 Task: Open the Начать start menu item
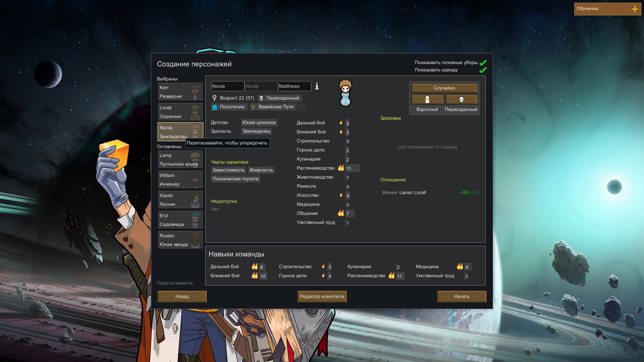tap(461, 296)
